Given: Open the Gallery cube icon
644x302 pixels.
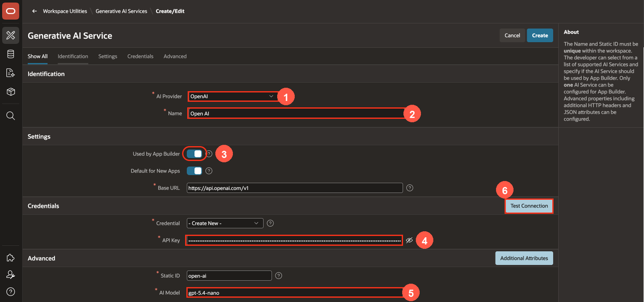Looking at the screenshot, I should pos(11,92).
